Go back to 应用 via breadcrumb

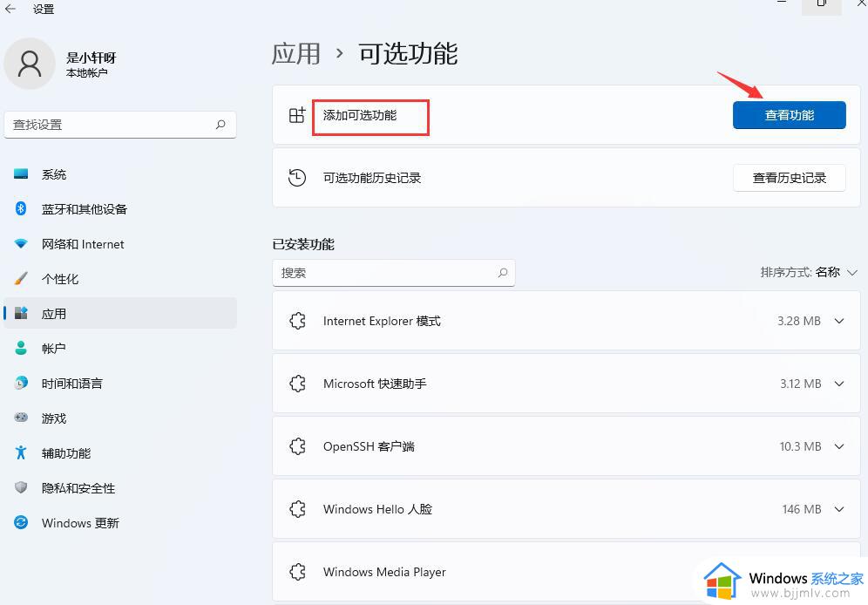pyautogui.click(x=296, y=54)
